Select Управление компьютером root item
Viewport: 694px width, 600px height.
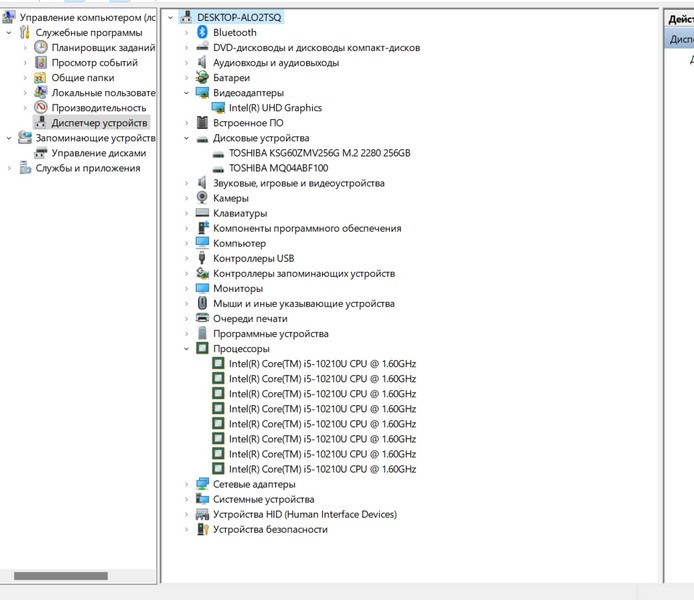[88, 17]
